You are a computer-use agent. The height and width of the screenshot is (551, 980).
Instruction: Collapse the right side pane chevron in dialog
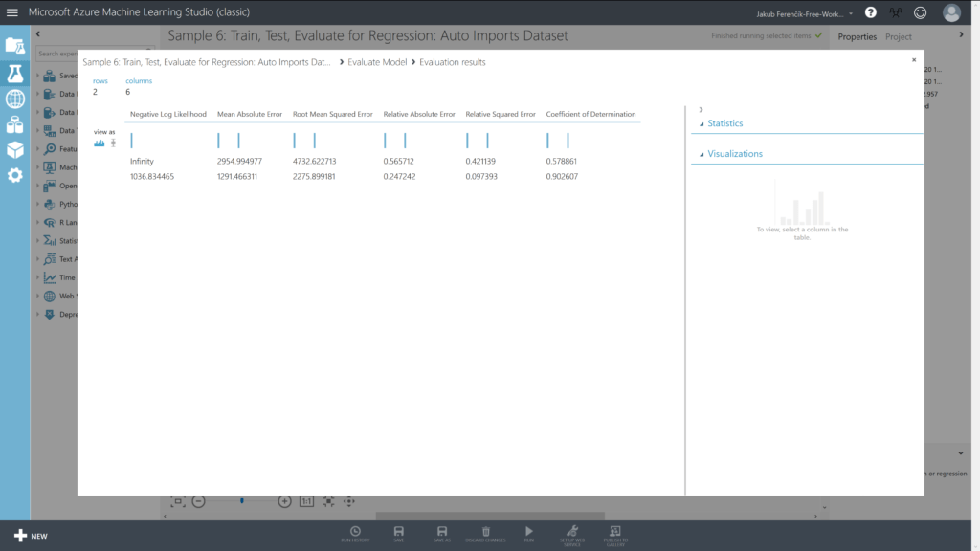[x=702, y=110]
